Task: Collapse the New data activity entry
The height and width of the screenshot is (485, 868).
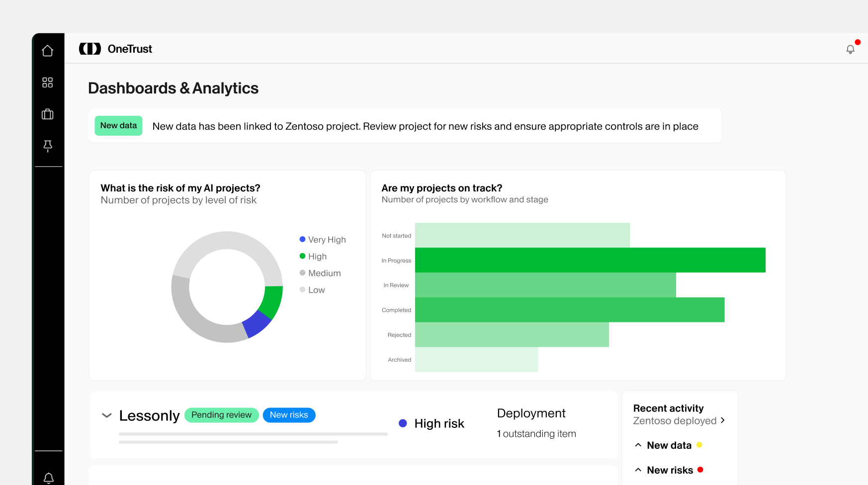Action: 638,445
